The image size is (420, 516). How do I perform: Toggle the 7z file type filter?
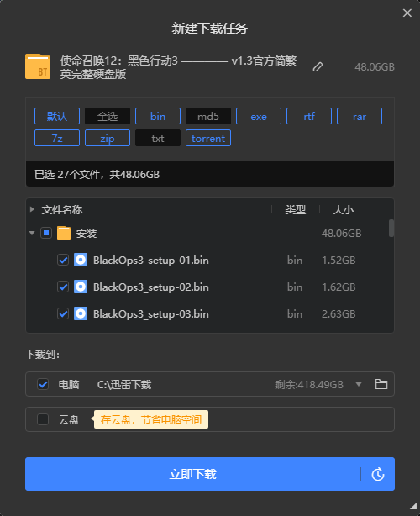[x=57, y=138]
